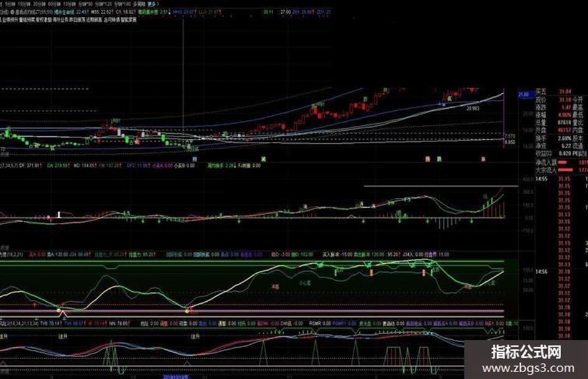Click the highlighted date label on time axis
Screen dimensions: 588x379
point(176,376)
